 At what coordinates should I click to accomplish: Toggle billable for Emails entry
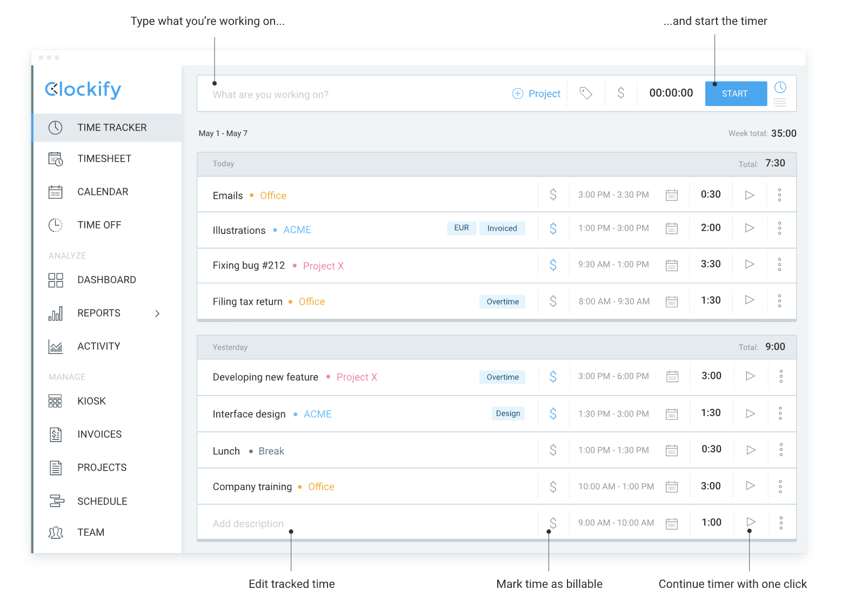pos(553,195)
